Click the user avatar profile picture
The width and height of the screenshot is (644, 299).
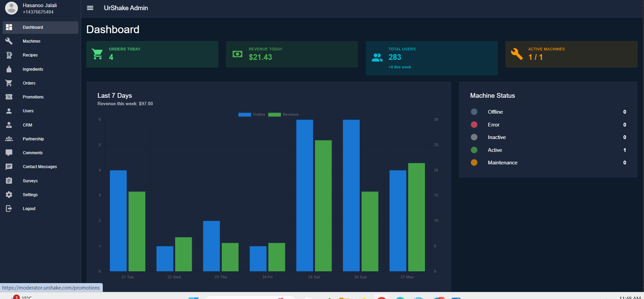[11, 8]
